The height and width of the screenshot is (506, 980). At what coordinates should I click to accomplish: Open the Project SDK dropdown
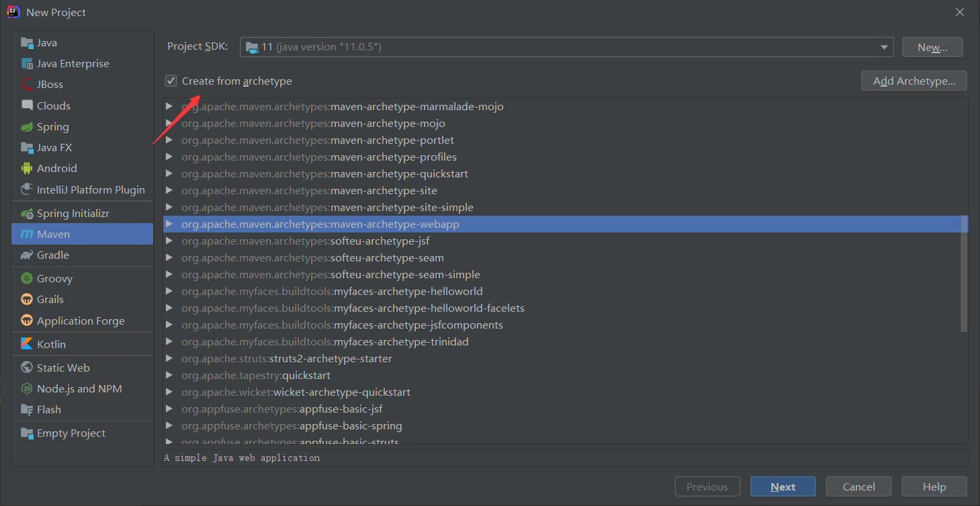884,47
